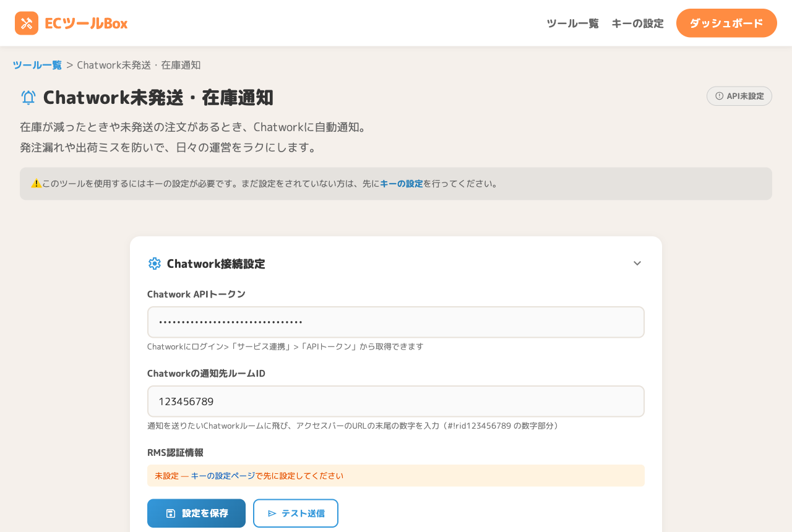Save settings with 設定を保存
The width and height of the screenshot is (792, 532).
(196, 513)
